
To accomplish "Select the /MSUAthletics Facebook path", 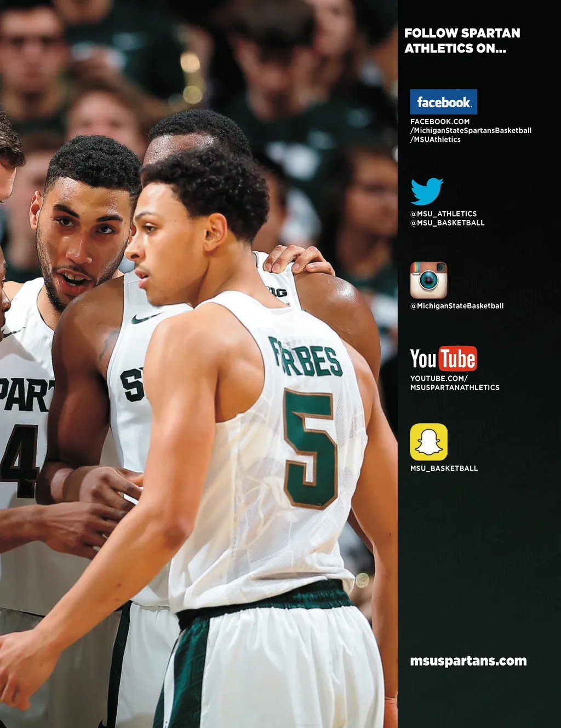I will coord(436,140).
